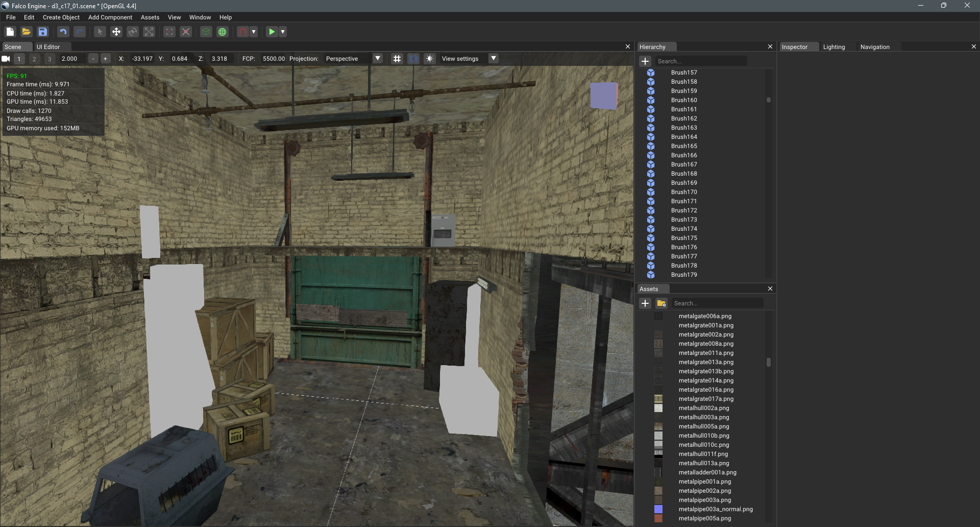Screen dimensions: 980x527
Task: Select camera speed preset 1
Action: (19, 59)
